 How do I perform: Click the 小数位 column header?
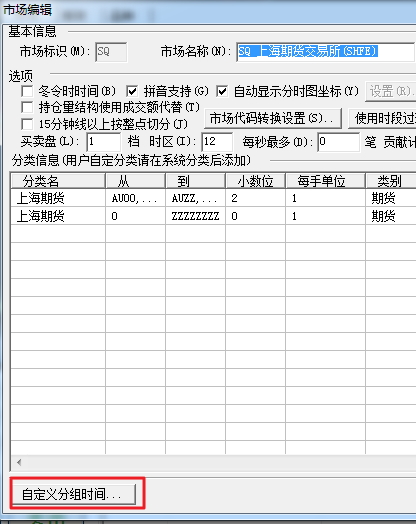point(256,181)
